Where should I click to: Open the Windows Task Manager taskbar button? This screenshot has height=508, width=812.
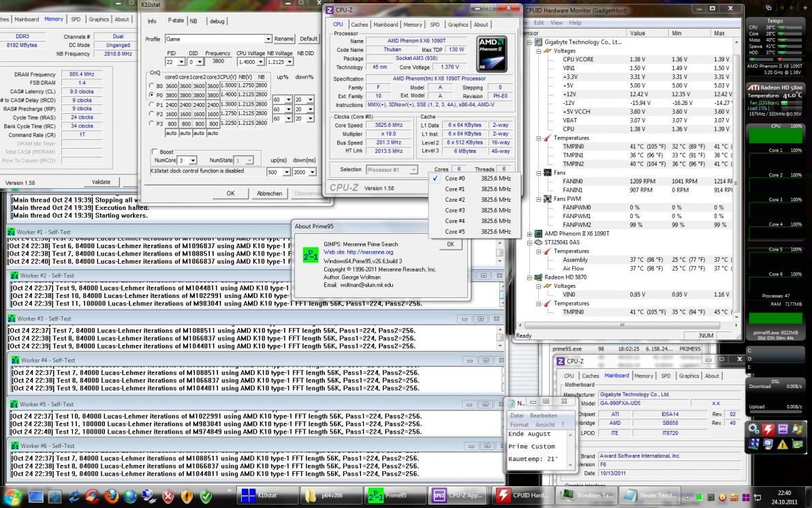[x=587, y=496]
